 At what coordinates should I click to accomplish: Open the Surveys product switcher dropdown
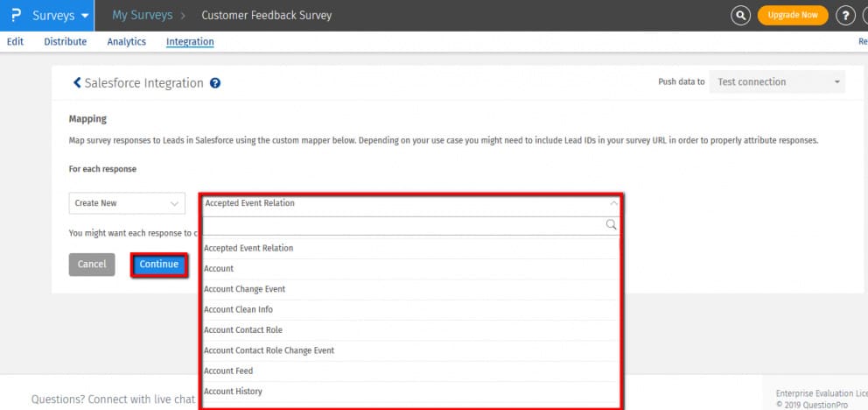pos(59,16)
